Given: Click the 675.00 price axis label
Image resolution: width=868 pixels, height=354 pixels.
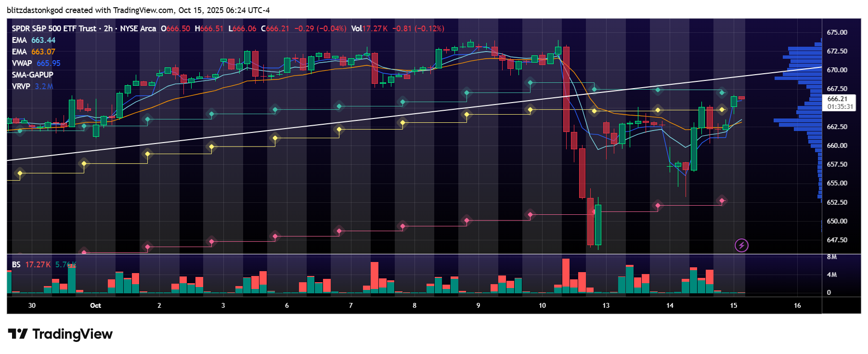Looking at the screenshot, I should tap(837, 32).
